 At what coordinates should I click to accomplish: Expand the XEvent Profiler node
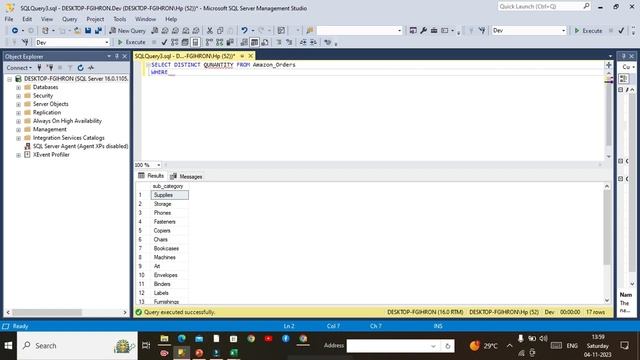pyautogui.click(x=18, y=155)
